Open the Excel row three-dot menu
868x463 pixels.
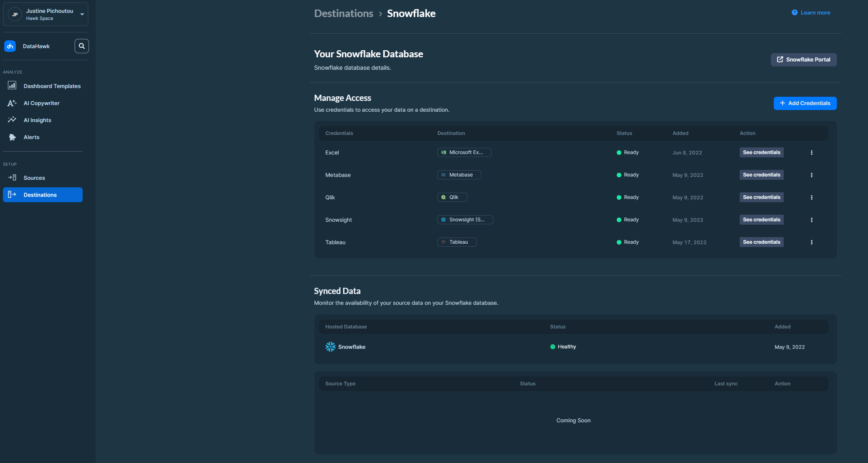click(812, 152)
